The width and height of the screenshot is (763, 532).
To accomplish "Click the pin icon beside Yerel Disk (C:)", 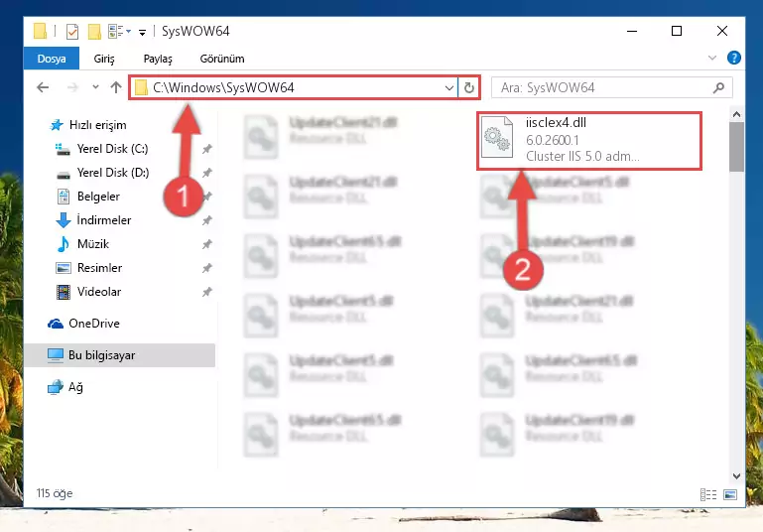I will click(207, 149).
